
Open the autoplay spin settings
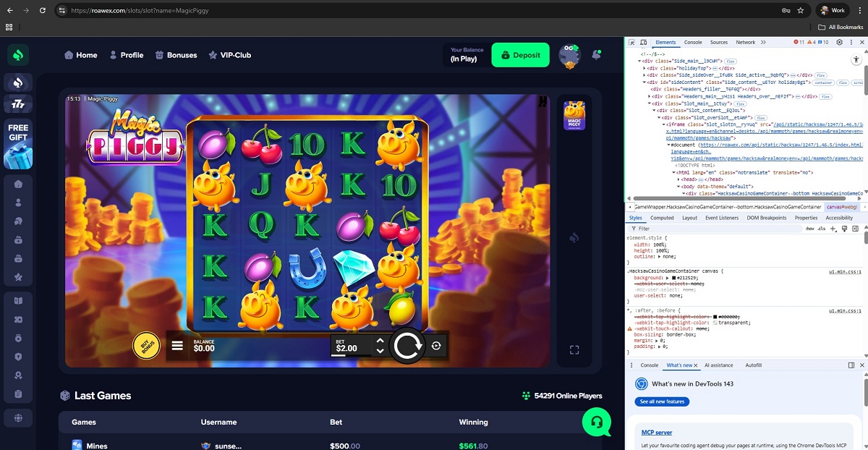pos(436,346)
